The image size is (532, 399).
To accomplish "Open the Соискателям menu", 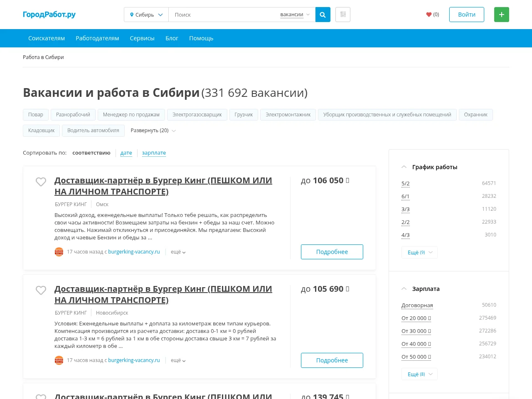I will coord(47,38).
